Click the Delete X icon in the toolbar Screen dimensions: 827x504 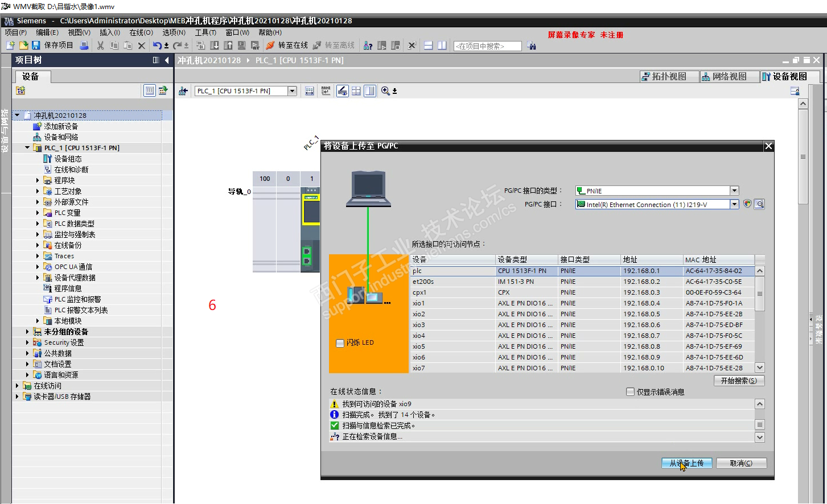142,46
